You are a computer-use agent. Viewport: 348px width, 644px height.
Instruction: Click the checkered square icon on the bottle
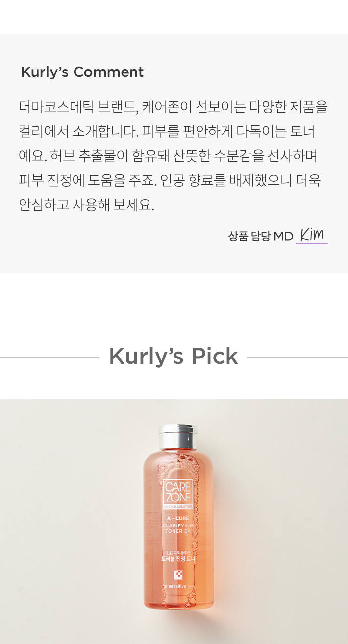(x=178, y=575)
